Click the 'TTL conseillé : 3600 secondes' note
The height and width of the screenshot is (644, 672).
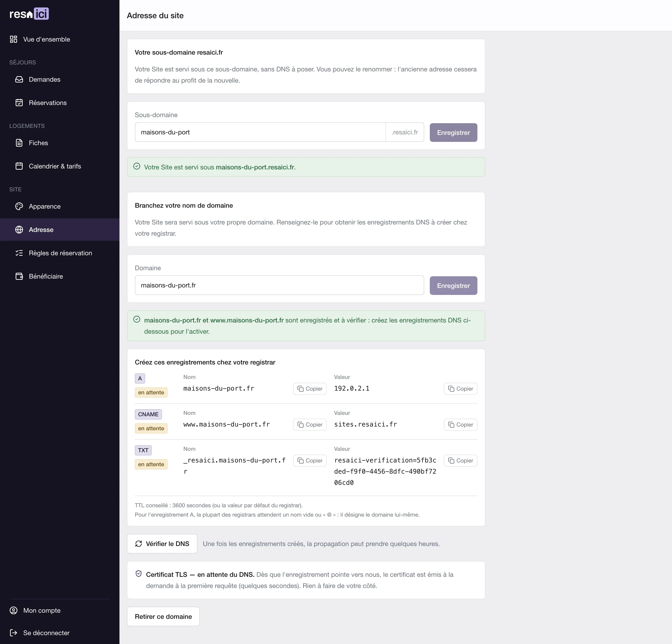click(219, 505)
